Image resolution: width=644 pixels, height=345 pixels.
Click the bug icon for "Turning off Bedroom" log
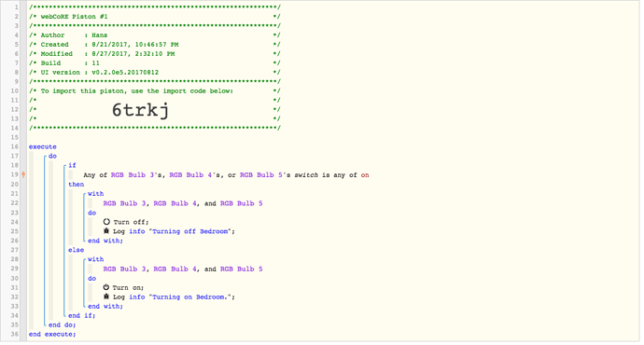pyautogui.click(x=106, y=231)
